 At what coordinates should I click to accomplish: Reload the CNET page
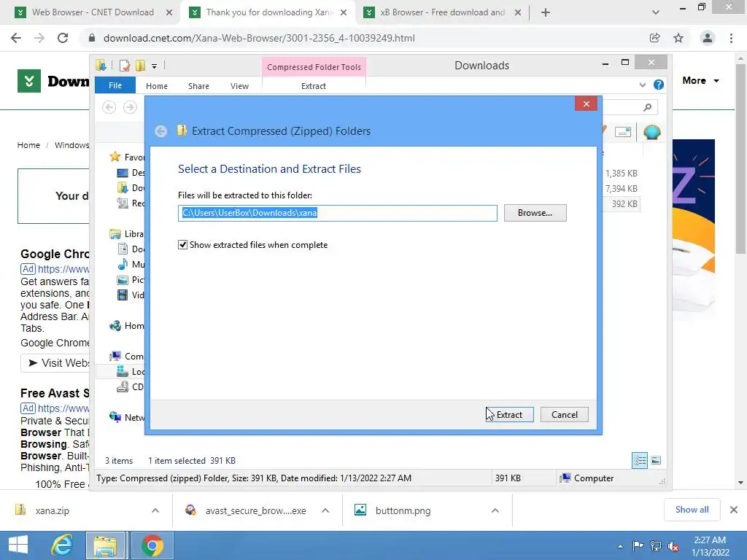click(63, 38)
